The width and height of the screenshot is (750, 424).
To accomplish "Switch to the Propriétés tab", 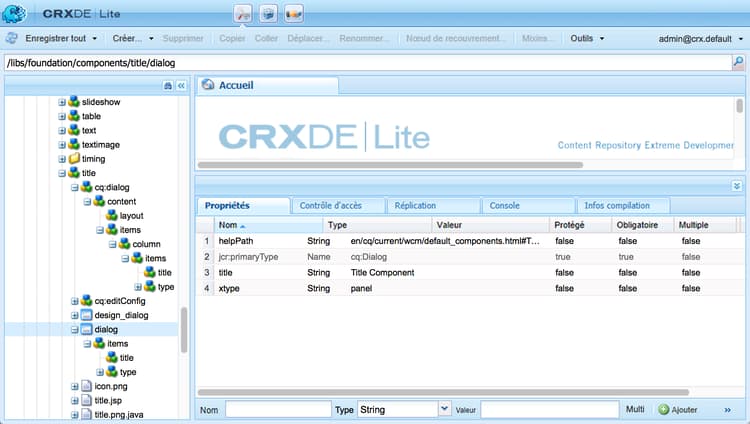I will click(x=243, y=206).
